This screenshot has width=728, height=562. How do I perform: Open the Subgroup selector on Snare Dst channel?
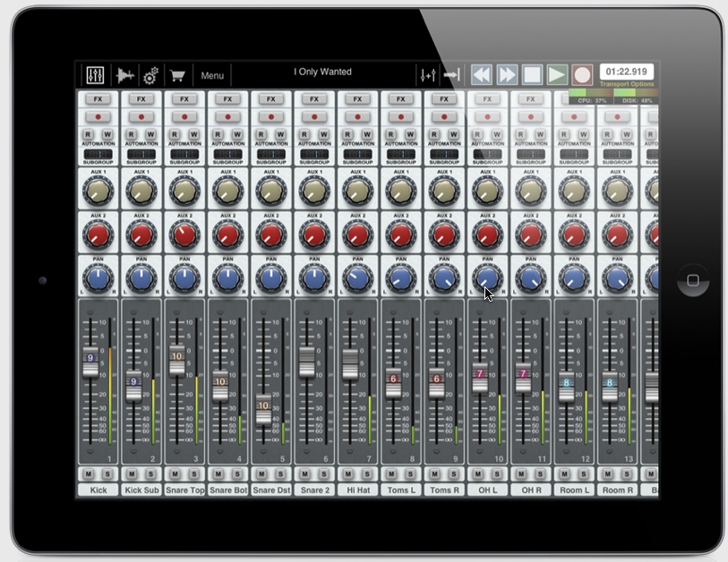coord(271,154)
